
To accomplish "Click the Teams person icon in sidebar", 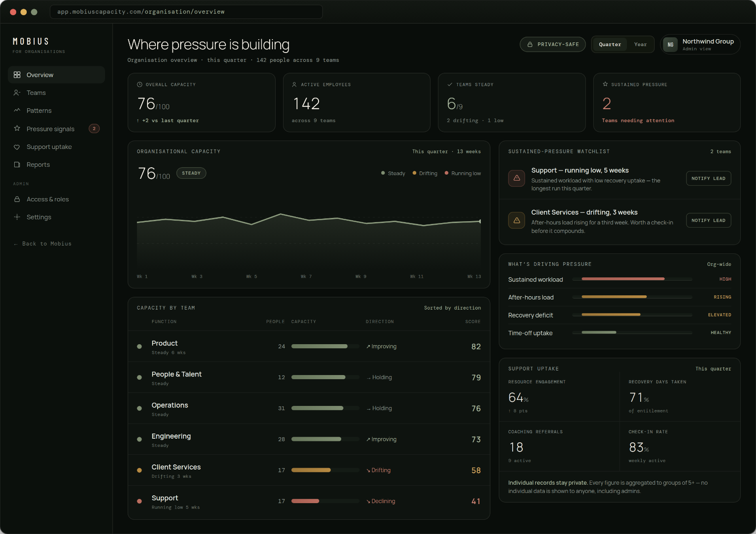I will coord(17,93).
